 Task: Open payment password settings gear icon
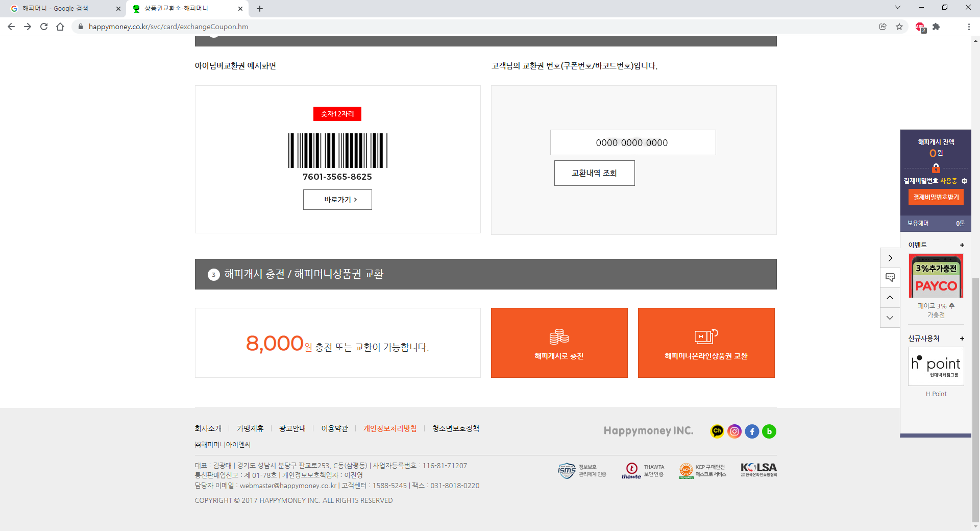(x=964, y=181)
